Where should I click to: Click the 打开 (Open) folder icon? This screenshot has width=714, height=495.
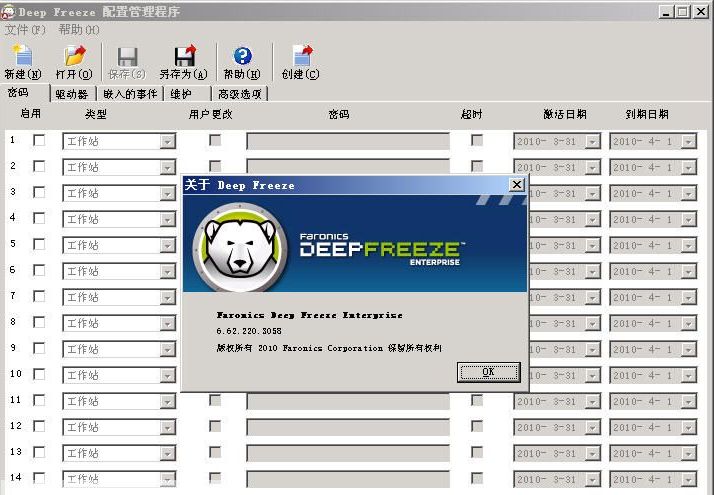click(74, 56)
